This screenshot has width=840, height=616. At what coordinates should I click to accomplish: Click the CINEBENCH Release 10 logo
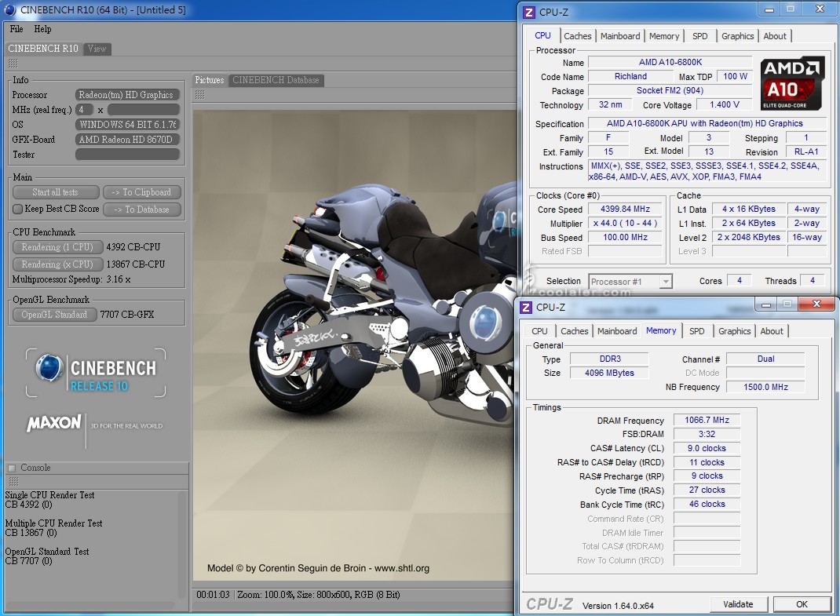(95, 373)
